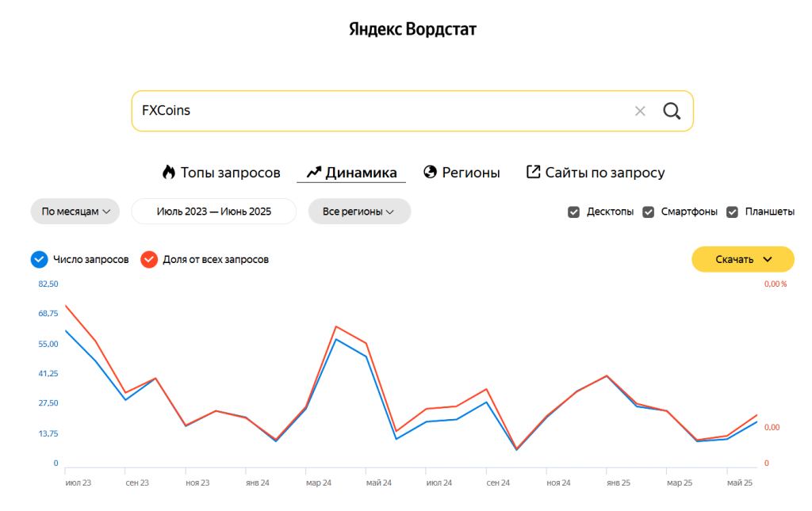812x511 pixels.
Task: Click the external link icon for sites
Action: [x=534, y=172]
